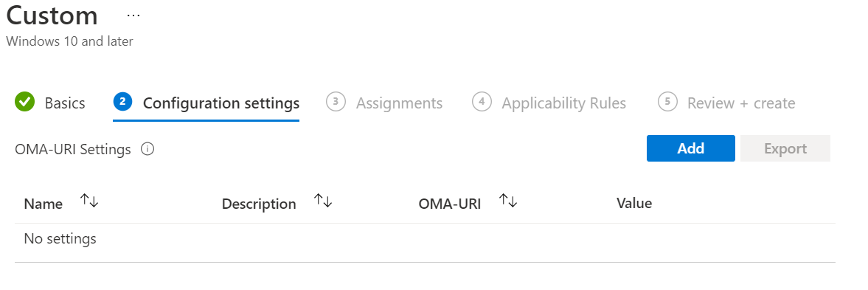Open the ellipsis menu beside Custom

click(133, 15)
